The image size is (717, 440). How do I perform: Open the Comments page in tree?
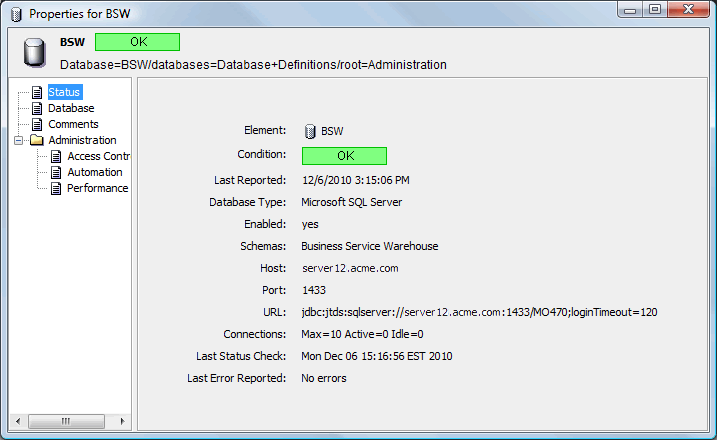click(x=73, y=124)
